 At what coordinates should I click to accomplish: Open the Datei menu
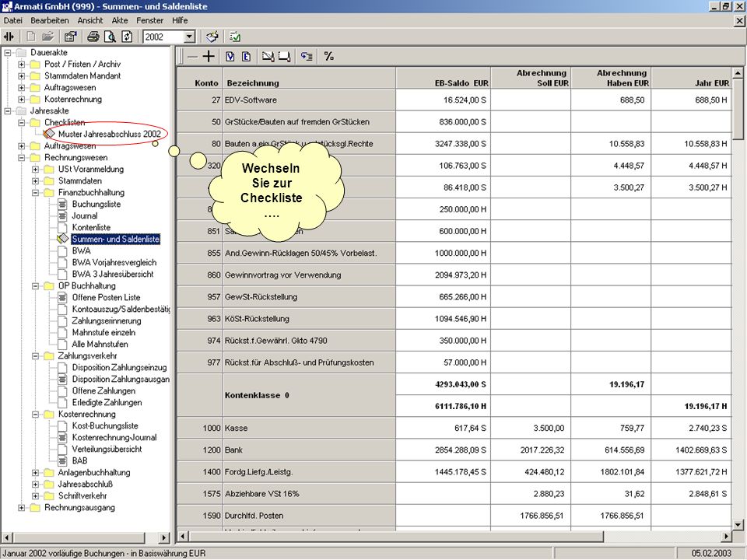point(13,20)
